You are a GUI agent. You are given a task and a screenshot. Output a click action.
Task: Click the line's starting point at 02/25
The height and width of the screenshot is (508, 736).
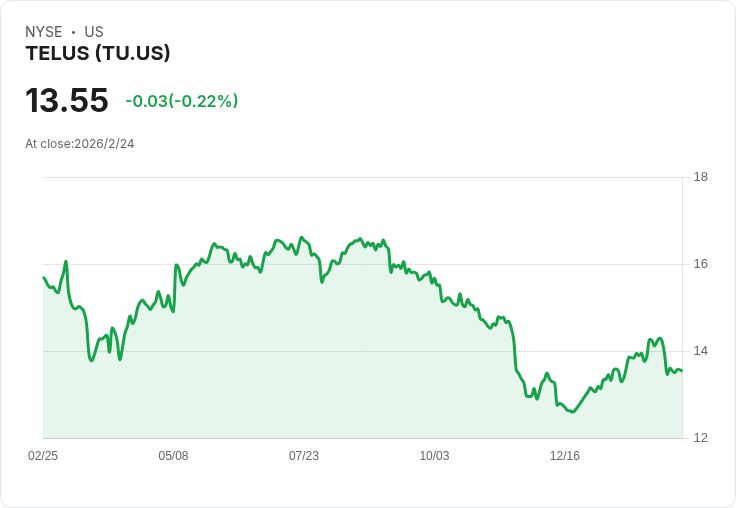(x=44, y=277)
